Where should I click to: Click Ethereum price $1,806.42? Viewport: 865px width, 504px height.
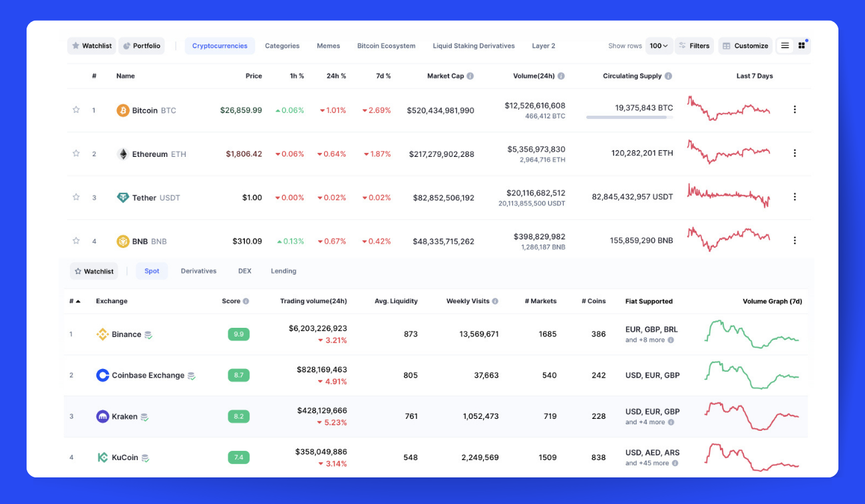point(244,154)
